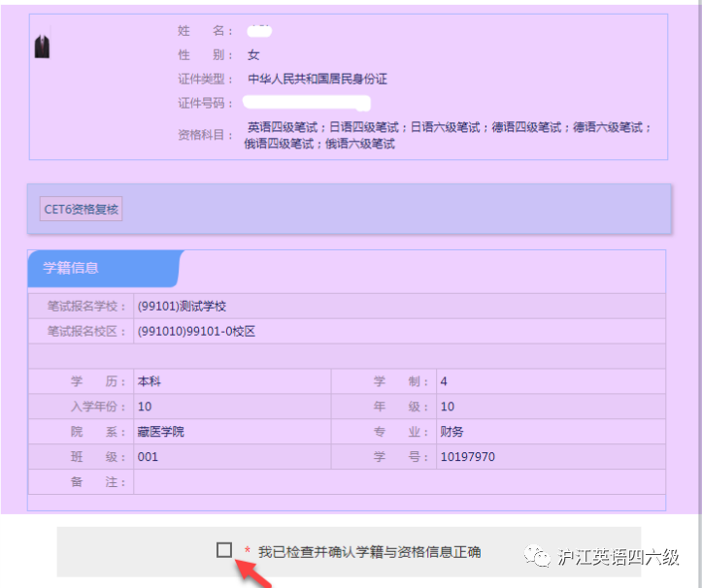This screenshot has width=702, height=588.
Task: Click the red asterisk required marker
Action: [248, 552]
